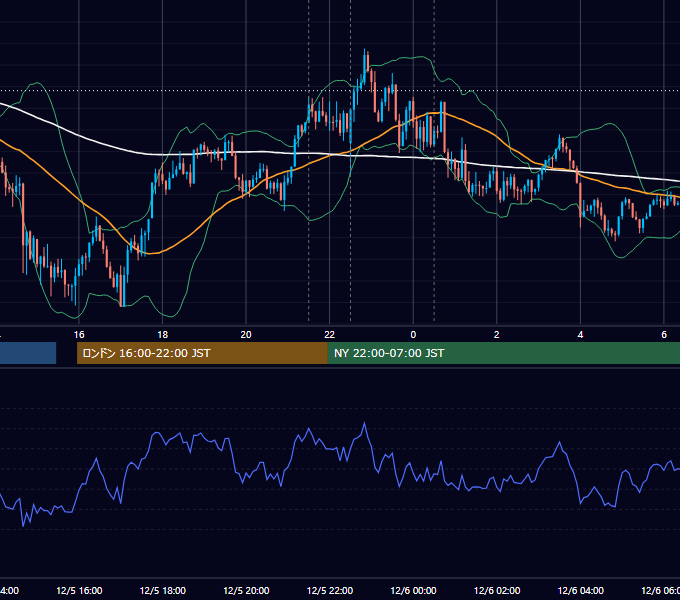Click the 12/6 04:00 time axis label
The height and width of the screenshot is (600, 680).
[580, 590]
